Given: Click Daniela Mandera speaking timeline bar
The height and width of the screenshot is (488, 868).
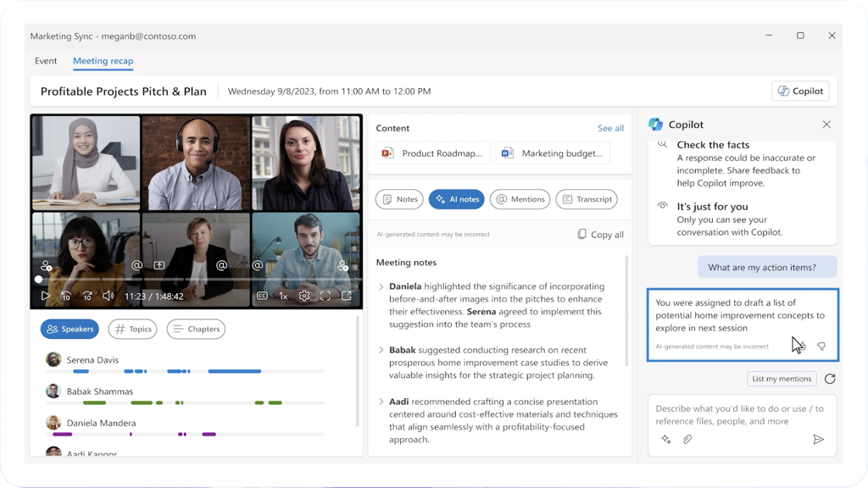Looking at the screenshot, I should tap(185, 435).
